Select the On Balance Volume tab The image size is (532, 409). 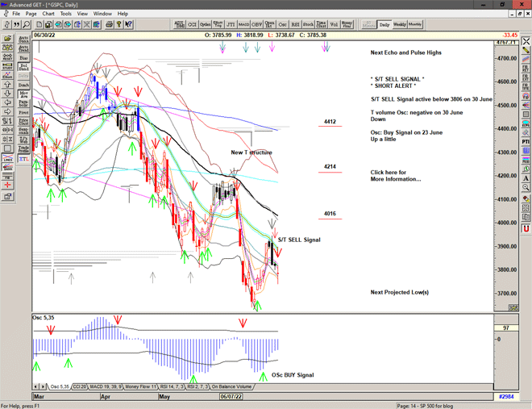pyautogui.click(x=231, y=387)
